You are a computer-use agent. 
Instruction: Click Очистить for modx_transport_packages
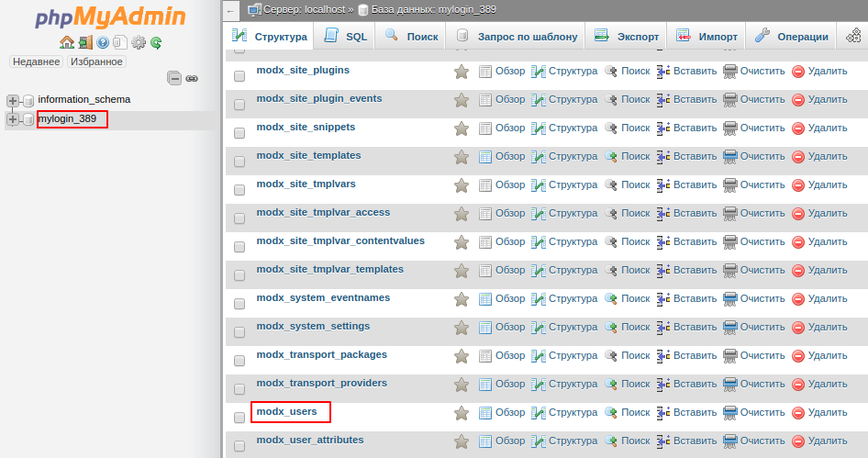(x=753, y=356)
